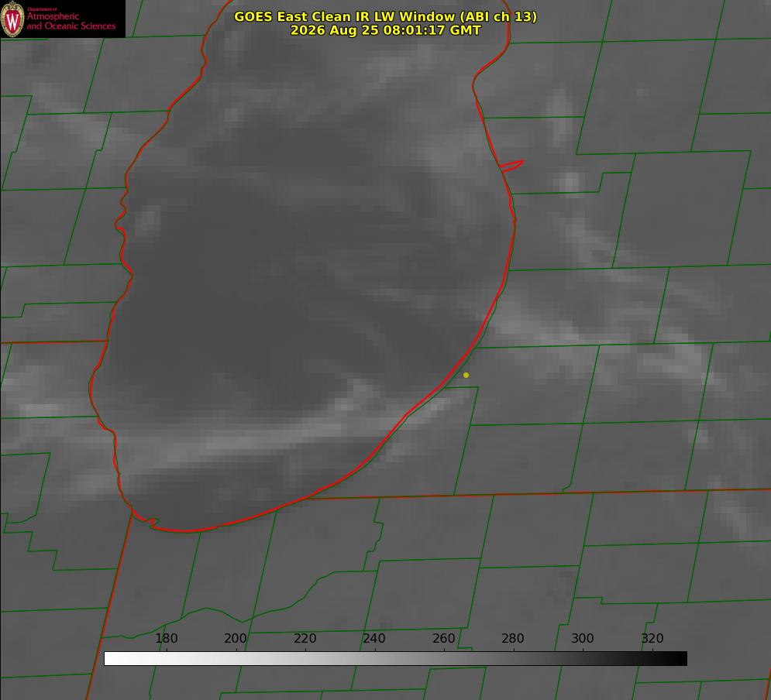The image size is (771, 700).
Task: Click the 280 colorbar label
Action: click(x=513, y=638)
